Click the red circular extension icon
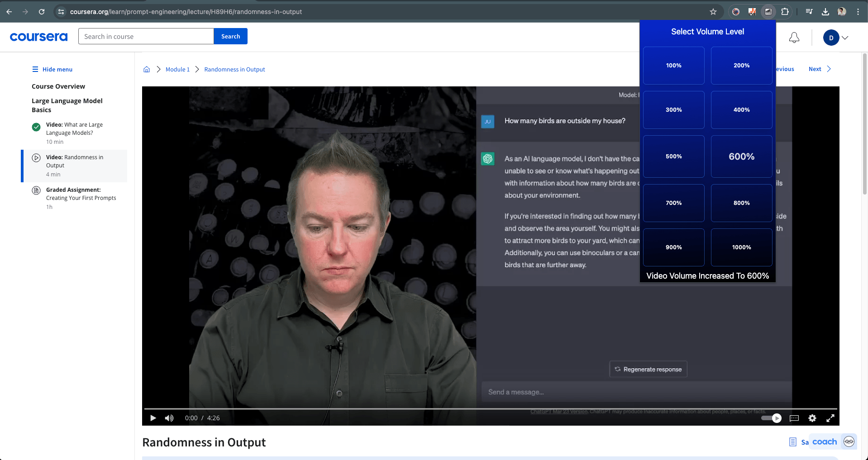 [x=736, y=12]
